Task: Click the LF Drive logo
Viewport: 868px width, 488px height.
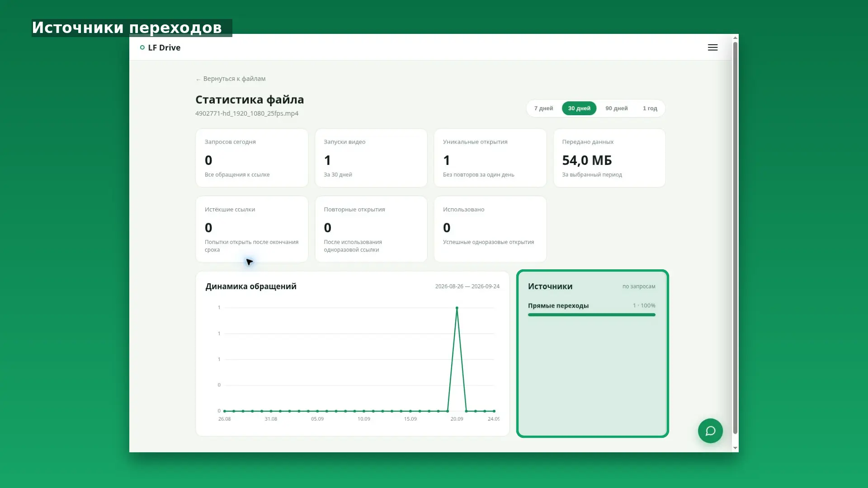Action: click(x=160, y=47)
